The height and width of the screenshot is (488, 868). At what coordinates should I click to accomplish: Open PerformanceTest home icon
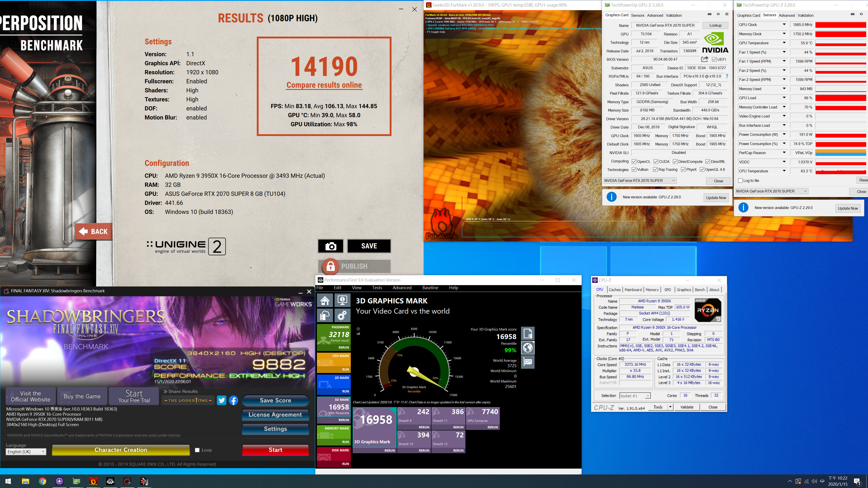point(325,300)
